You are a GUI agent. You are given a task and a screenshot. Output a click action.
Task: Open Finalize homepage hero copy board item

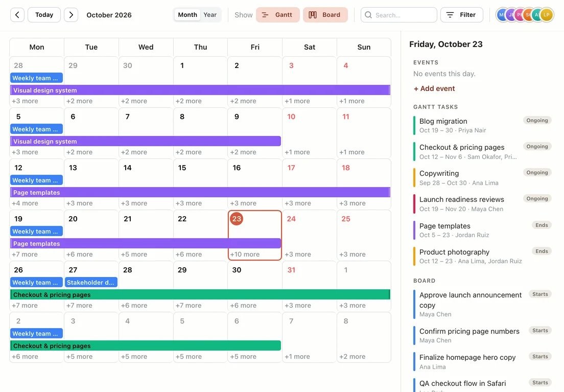[x=482, y=362]
